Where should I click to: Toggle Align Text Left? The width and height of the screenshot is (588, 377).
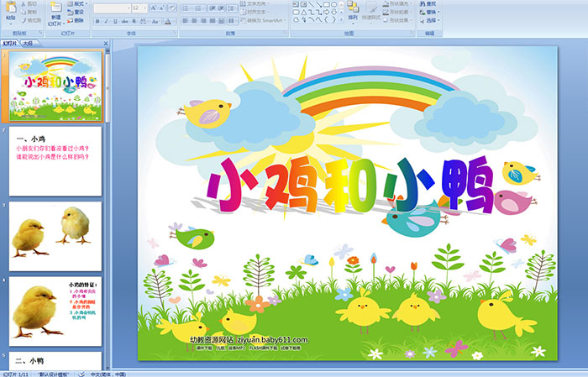[x=186, y=21]
